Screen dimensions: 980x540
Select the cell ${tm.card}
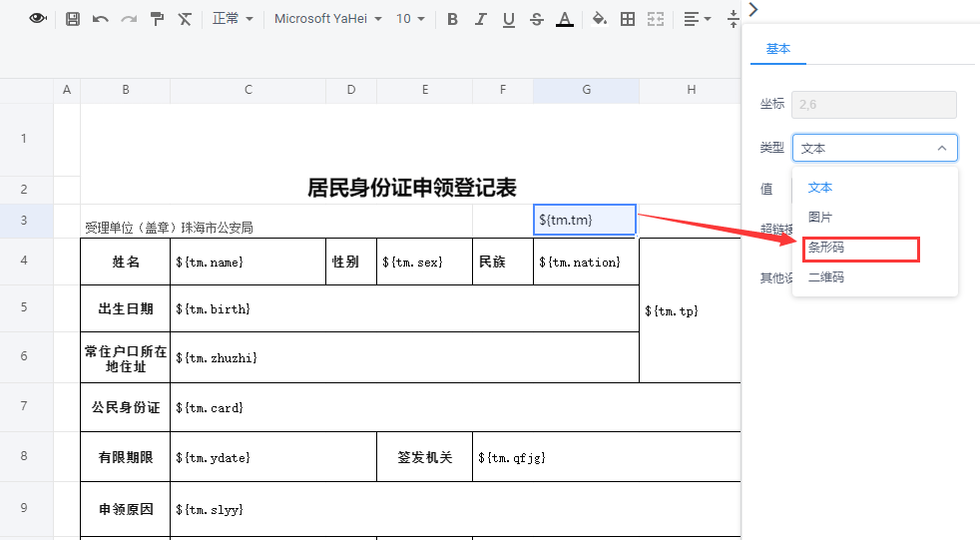click(x=456, y=407)
